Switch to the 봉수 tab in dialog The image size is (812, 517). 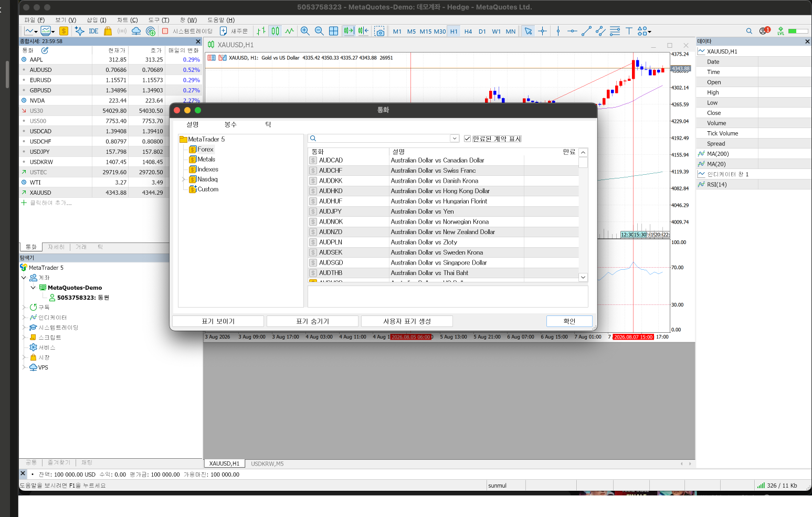pos(230,124)
